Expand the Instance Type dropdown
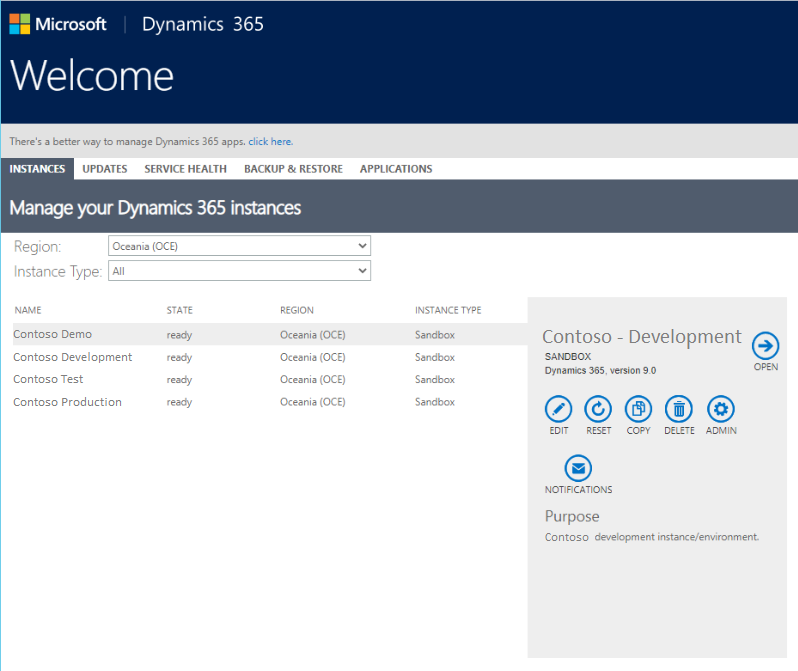798x671 pixels. click(x=239, y=271)
